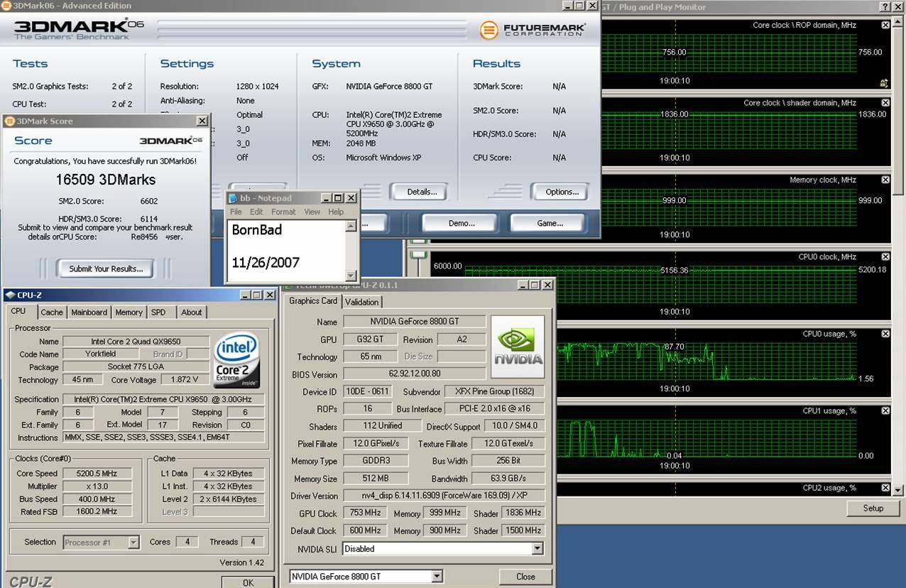Open the Notepad Help menu

pos(336,212)
